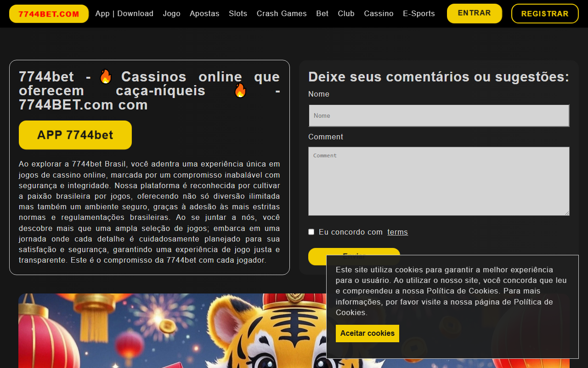The image size is (588, 368).
Task: Tick the Eu concordo com checkbox
Action: click(311, 232)
